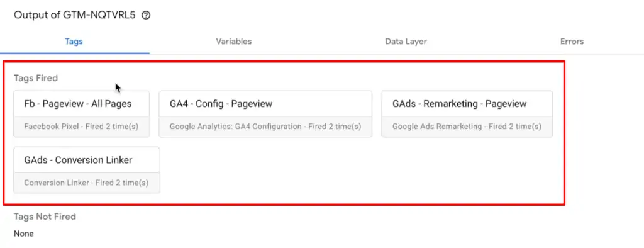The image size is (644, 248).
Task: Click the None text under Tags Not Fired
Action: coord(24,234)
